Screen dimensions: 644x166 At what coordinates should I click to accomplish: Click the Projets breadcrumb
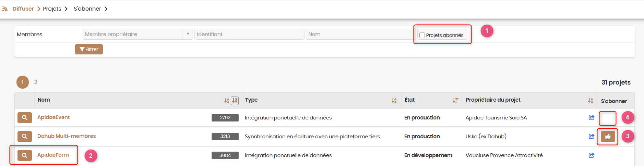click(x=52, y=9)
